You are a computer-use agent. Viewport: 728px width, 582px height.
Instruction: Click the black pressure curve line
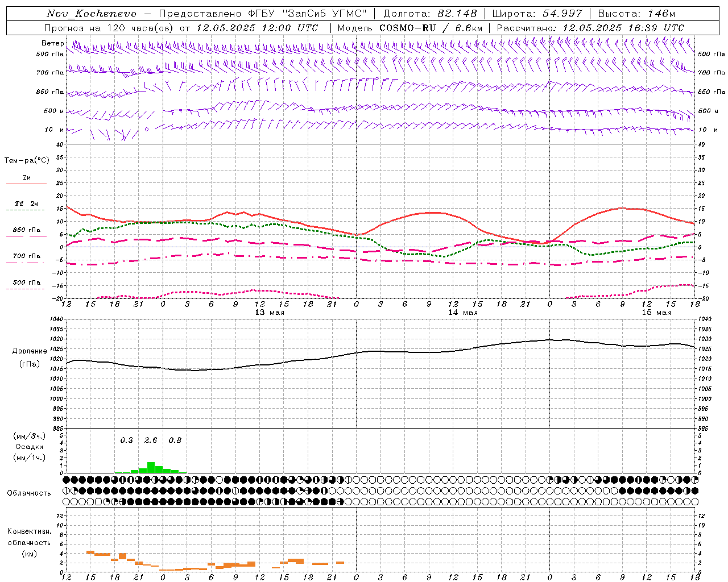381,351
